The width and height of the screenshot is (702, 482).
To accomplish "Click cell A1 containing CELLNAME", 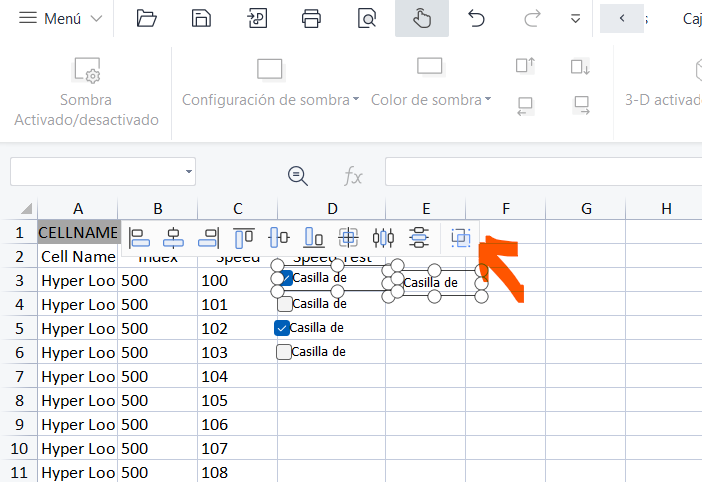I will [x=78, y=232].
